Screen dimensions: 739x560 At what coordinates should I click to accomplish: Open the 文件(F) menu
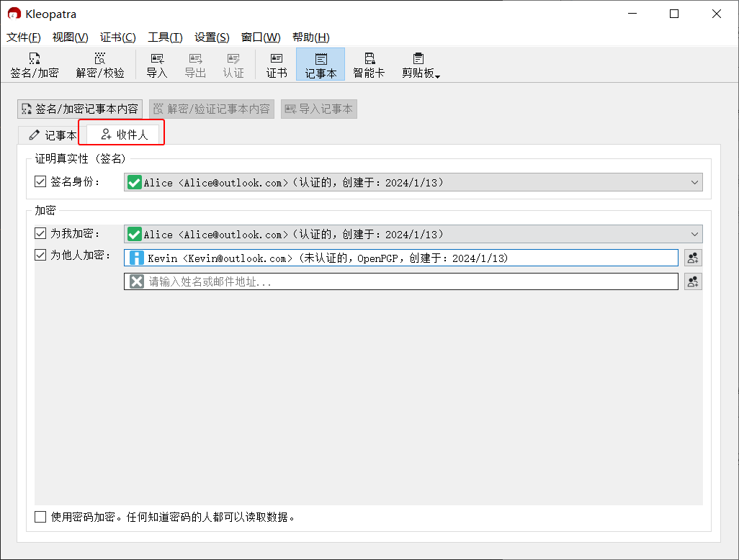click(24, 37)
